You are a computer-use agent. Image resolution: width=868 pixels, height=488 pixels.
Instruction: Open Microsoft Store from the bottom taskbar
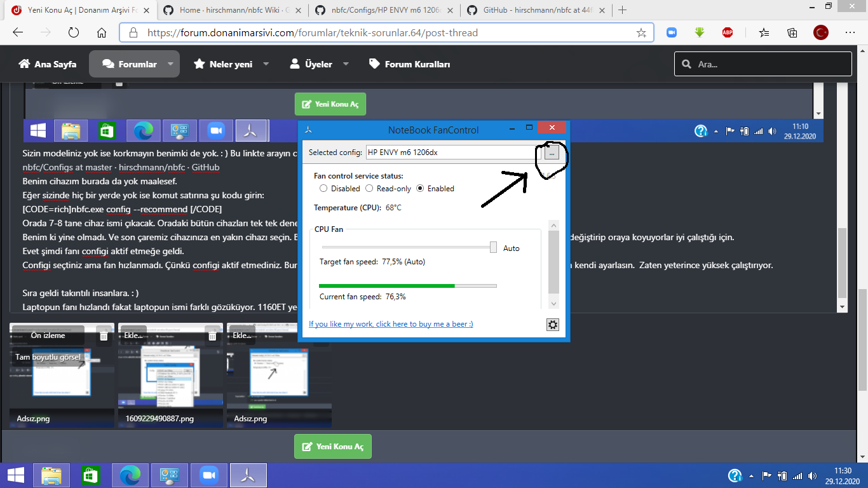click(x=90, y=475)
